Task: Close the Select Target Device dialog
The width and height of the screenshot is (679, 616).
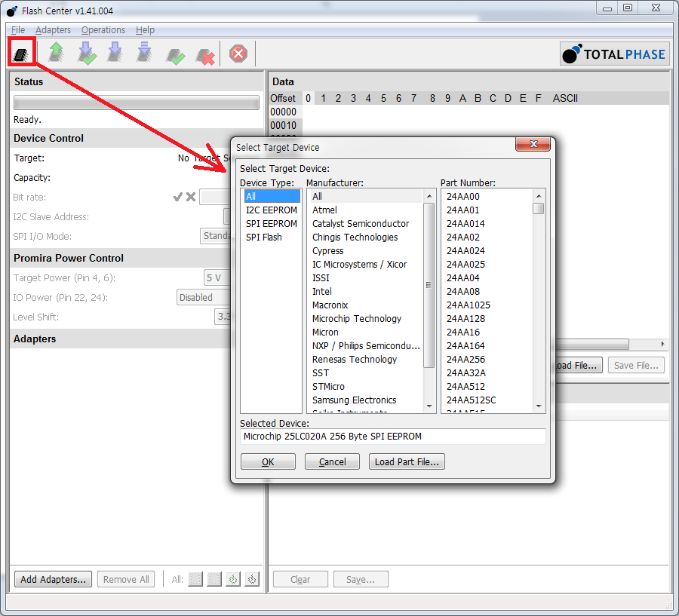Action: click(x=533, y=144)
